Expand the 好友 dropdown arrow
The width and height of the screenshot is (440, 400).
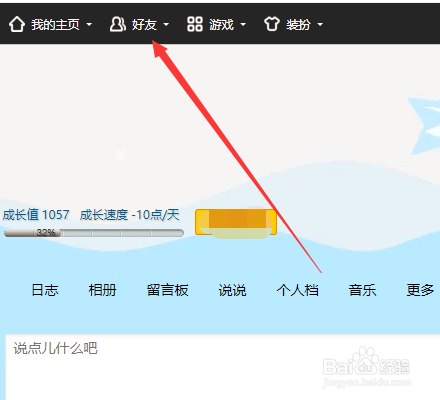(x=166, y=24)
